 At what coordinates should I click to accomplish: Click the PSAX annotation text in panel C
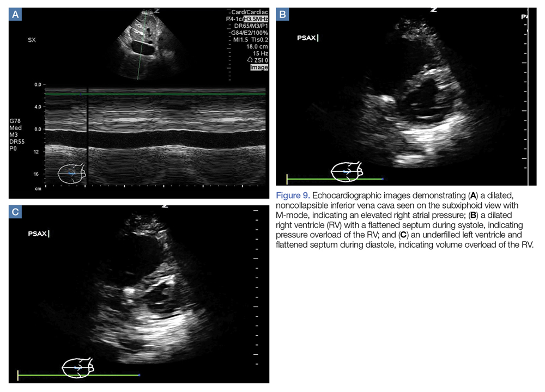coord(39,234)
